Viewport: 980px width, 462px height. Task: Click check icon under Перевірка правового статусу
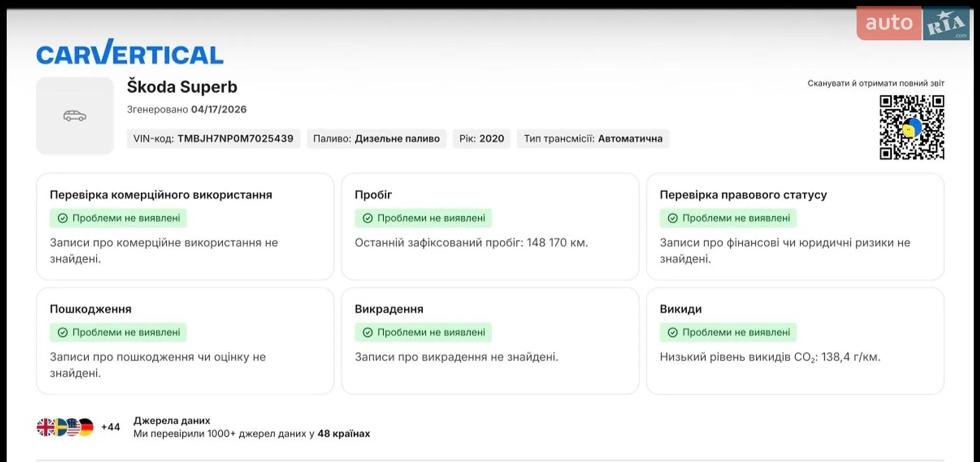pyautogui.click(x=673, y=218)
